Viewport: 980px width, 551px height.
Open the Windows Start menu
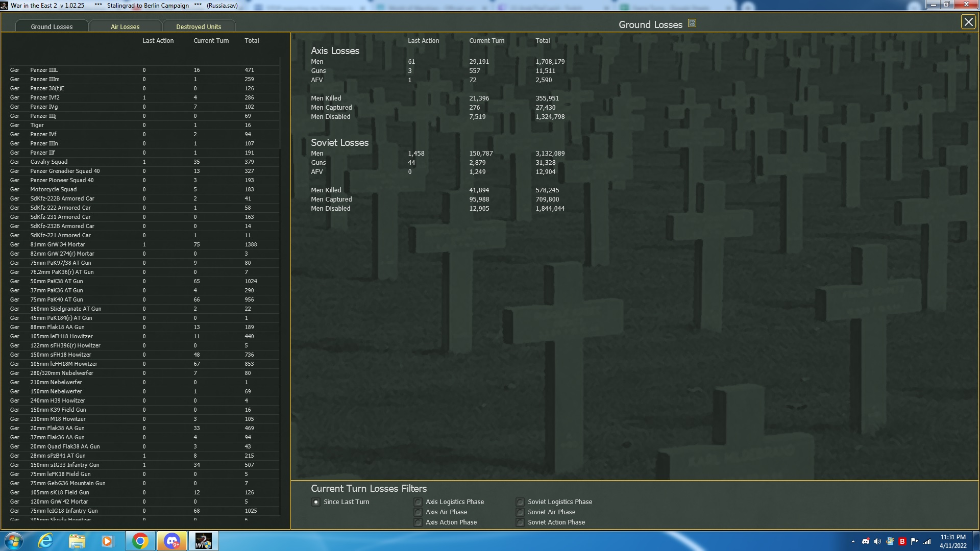coord(14,541)
